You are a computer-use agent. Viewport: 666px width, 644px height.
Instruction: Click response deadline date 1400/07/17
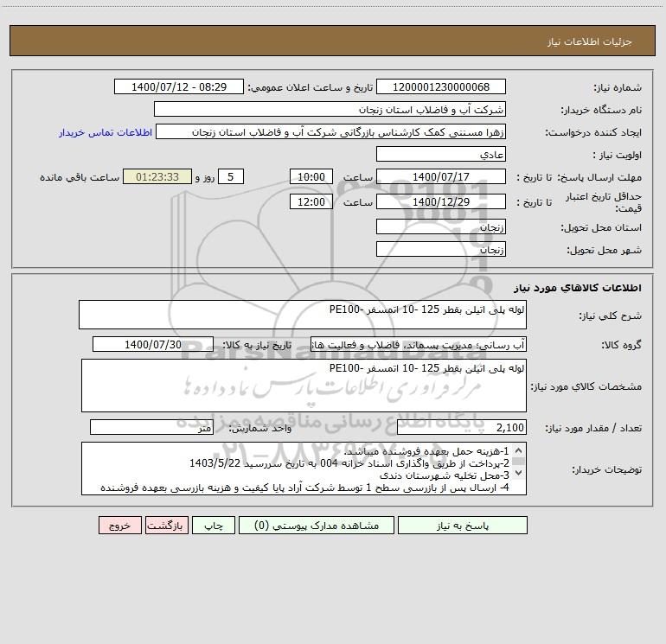point(441,176)
